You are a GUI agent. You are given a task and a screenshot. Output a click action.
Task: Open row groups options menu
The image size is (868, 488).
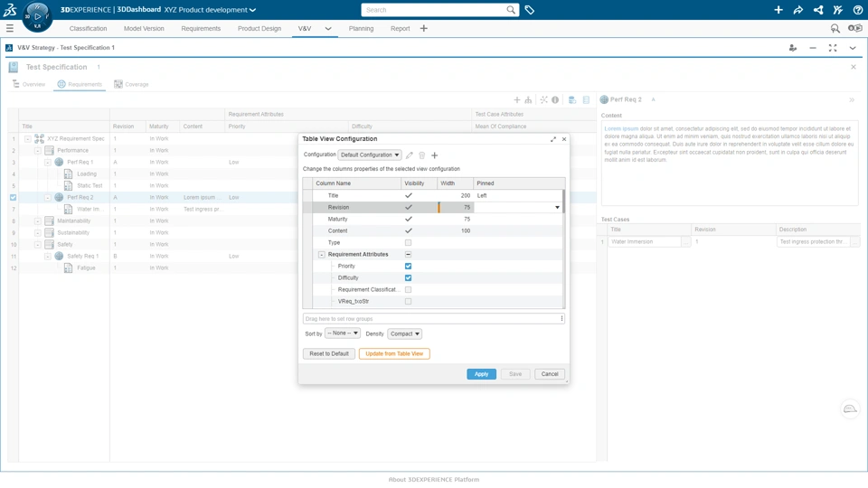coord(561,319)
